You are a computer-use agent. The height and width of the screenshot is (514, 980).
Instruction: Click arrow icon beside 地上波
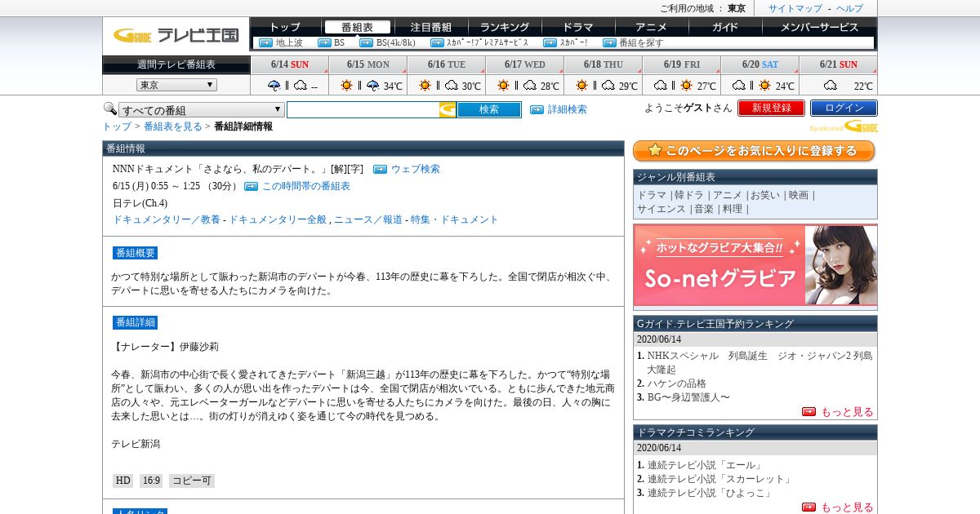click(x=265, y=42)
